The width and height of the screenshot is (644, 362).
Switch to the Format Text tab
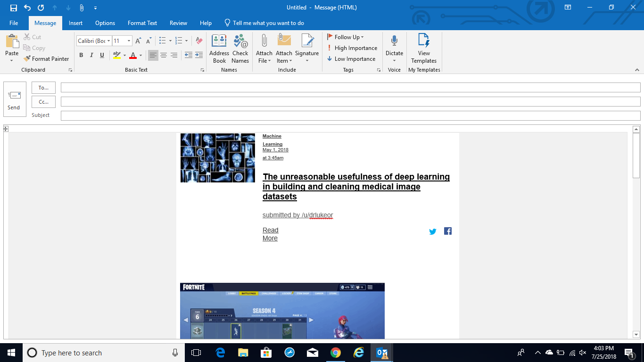click(x=142, y=23)
